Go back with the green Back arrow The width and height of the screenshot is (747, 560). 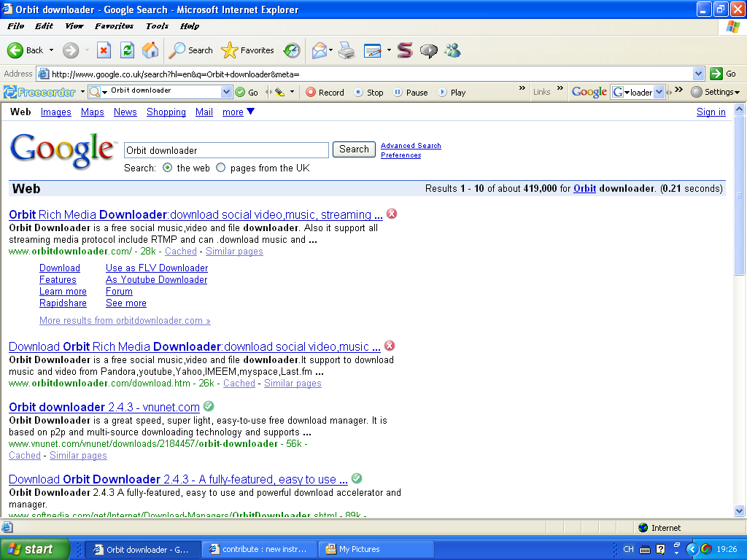26,50
